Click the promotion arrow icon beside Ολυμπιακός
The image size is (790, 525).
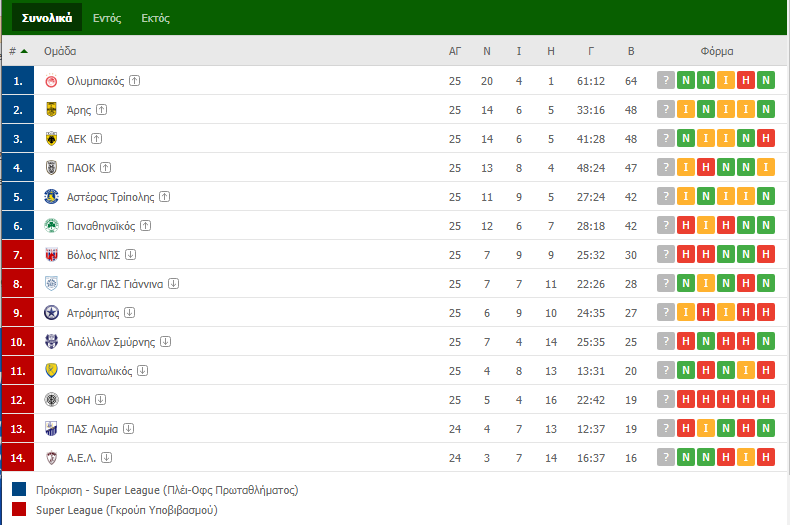point(135,81)
